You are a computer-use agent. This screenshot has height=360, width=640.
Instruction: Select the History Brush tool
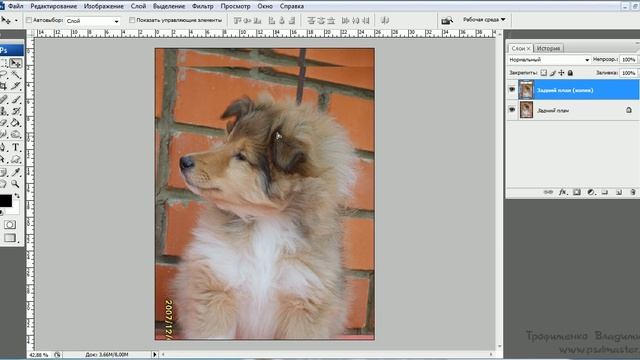tap(16, 111)
